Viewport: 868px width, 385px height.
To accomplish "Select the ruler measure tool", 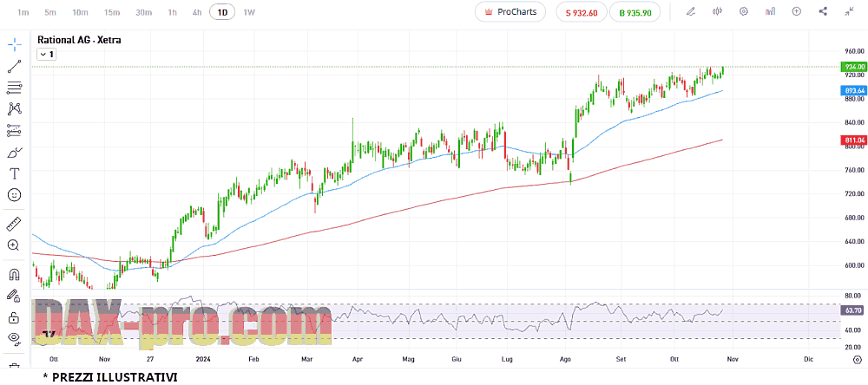I will (14, 225).
